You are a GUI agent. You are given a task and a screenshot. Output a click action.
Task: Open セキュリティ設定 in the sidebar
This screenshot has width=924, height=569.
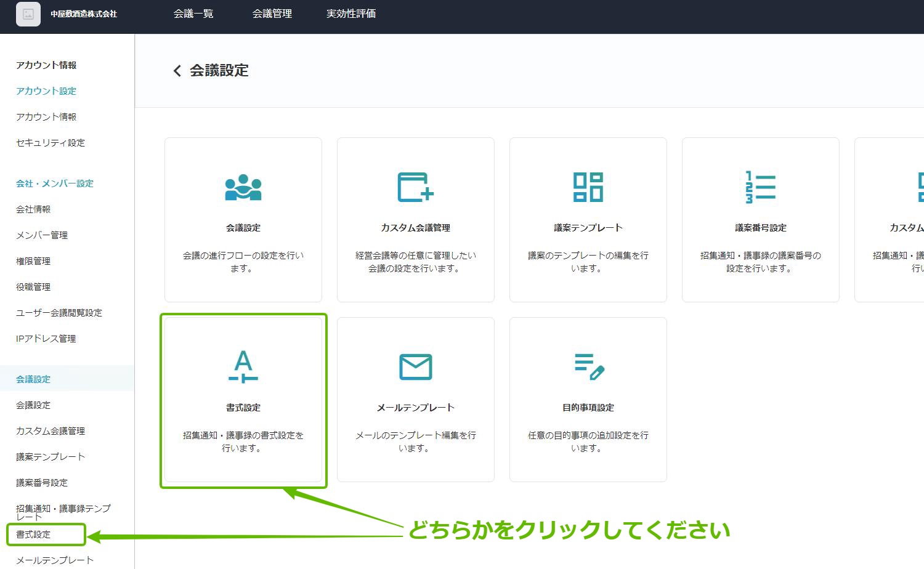tap(51, 143)
